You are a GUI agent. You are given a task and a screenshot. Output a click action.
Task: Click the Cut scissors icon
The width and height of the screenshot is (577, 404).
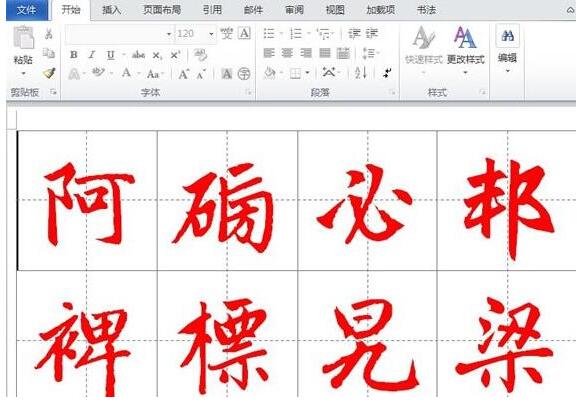(49, 34)
